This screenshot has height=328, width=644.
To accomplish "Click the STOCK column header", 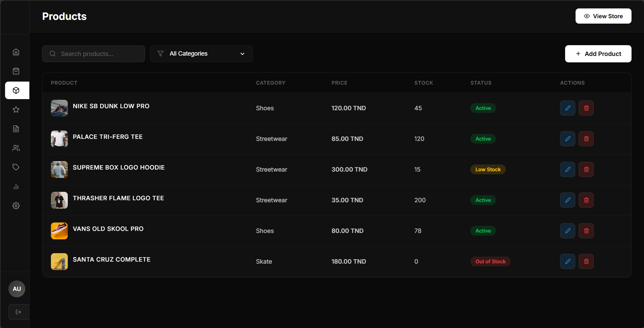I will (424, 83).
